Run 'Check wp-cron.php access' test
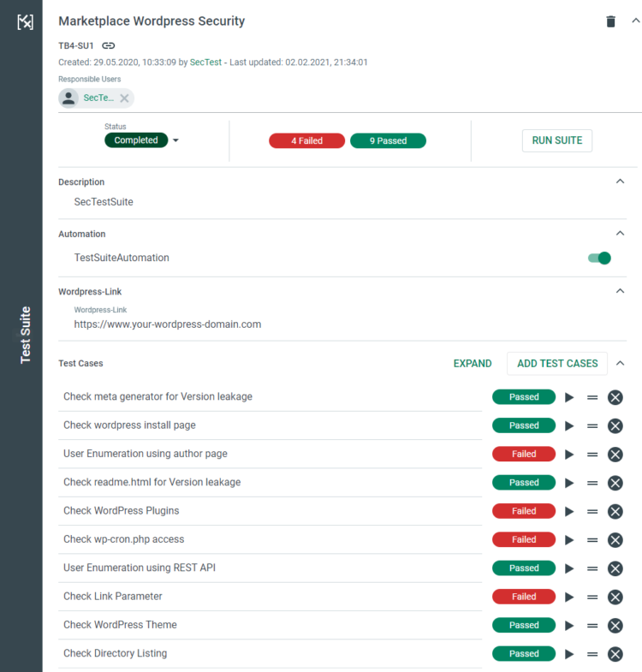The height and width of the screenshot is (672, 642). coord(569,540)
